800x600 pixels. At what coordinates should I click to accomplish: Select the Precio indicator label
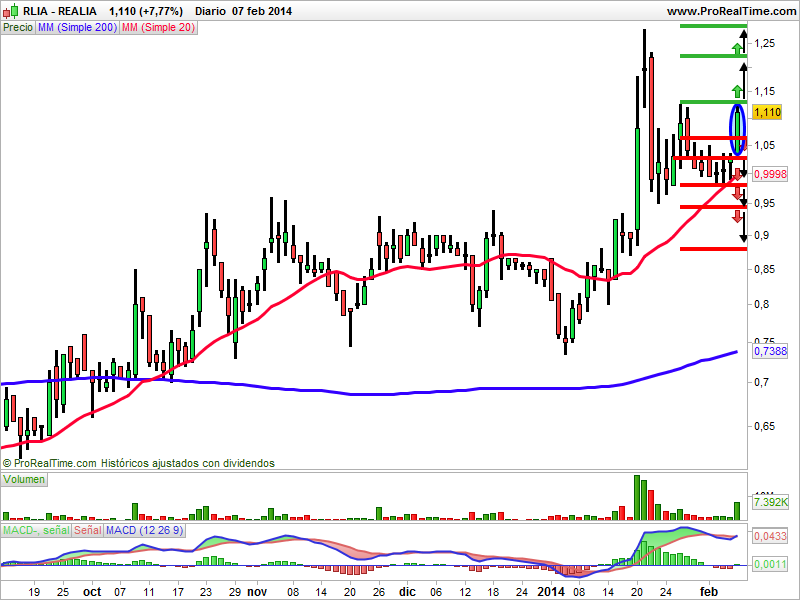click(x=18, y=28)
